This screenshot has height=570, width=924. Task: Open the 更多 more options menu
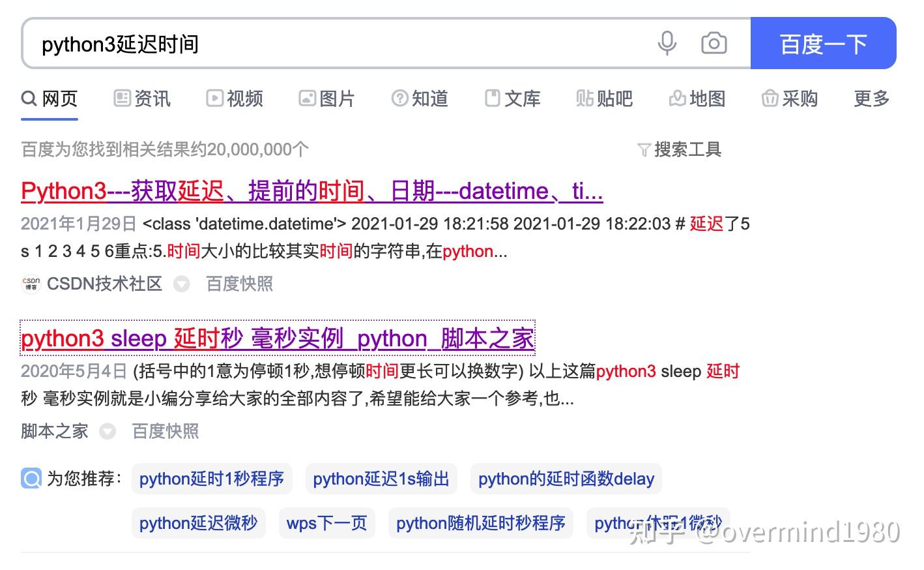871,98
